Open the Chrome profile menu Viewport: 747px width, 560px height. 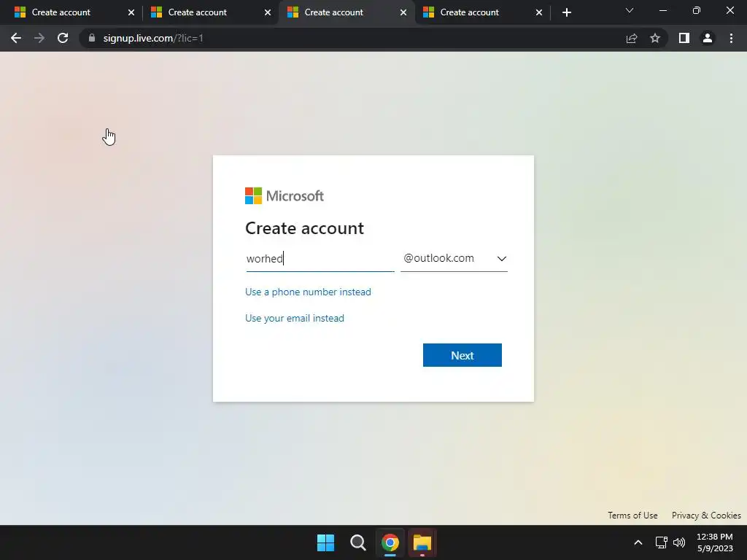click(708, 38)
